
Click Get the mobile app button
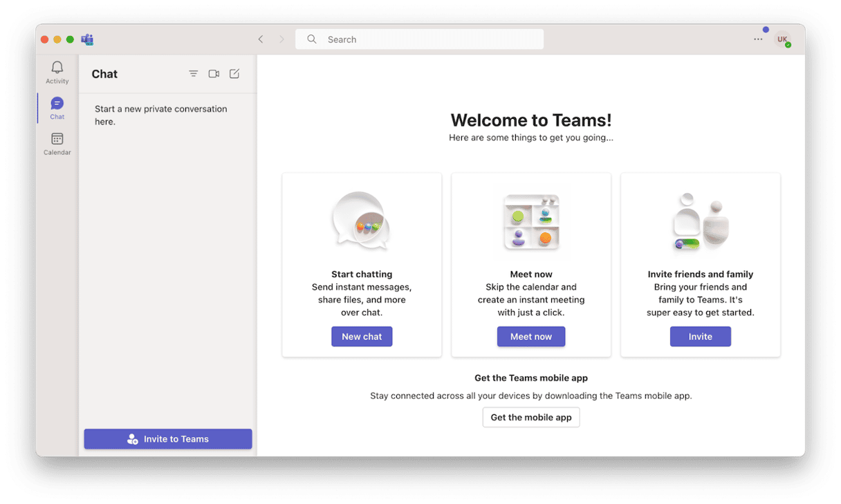[x=530, y=418]
